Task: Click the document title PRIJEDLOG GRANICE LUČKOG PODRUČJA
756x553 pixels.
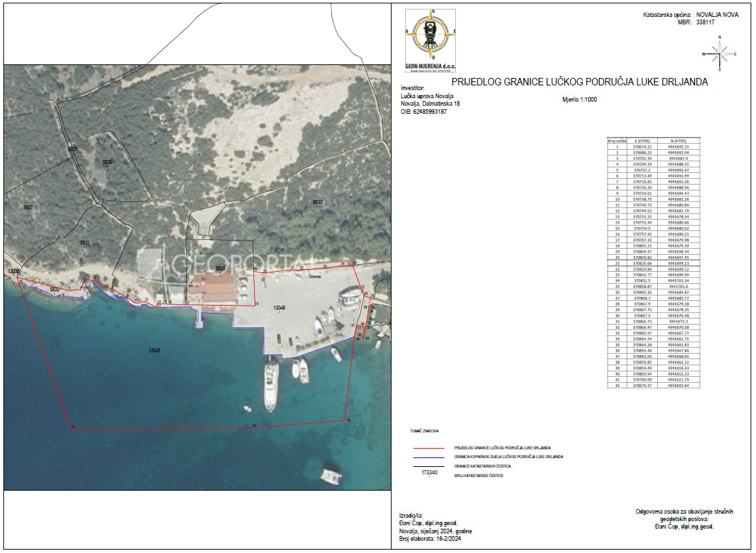Action: click(x=580, y=82)
